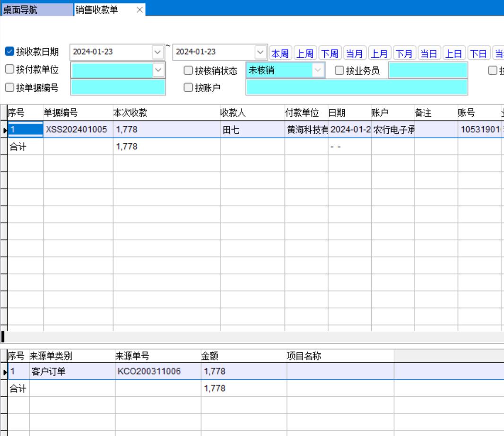Select receipt row XSS202401005
The width and height of the screenshot is (504, 436).
pos(76,130)
